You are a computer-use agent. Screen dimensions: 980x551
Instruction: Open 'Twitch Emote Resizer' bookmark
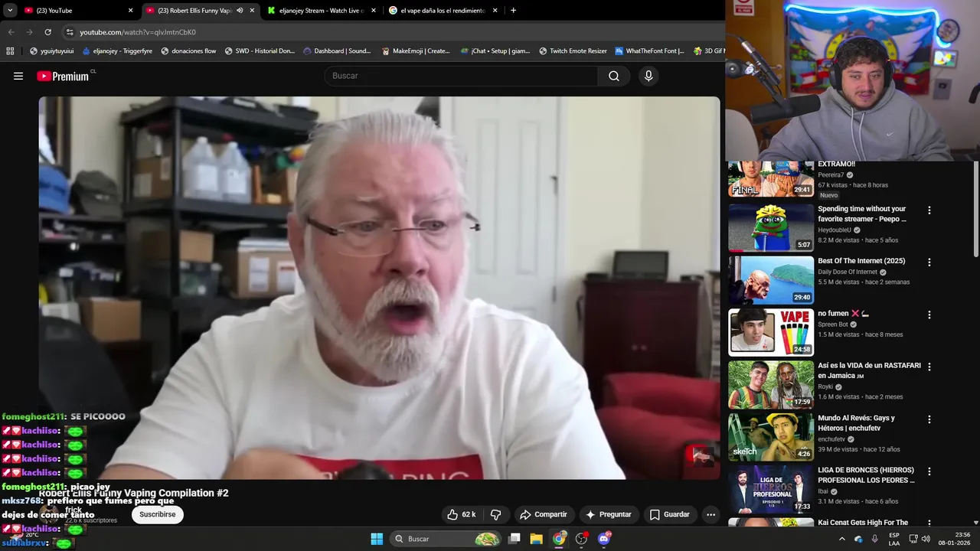pos(573,51)
